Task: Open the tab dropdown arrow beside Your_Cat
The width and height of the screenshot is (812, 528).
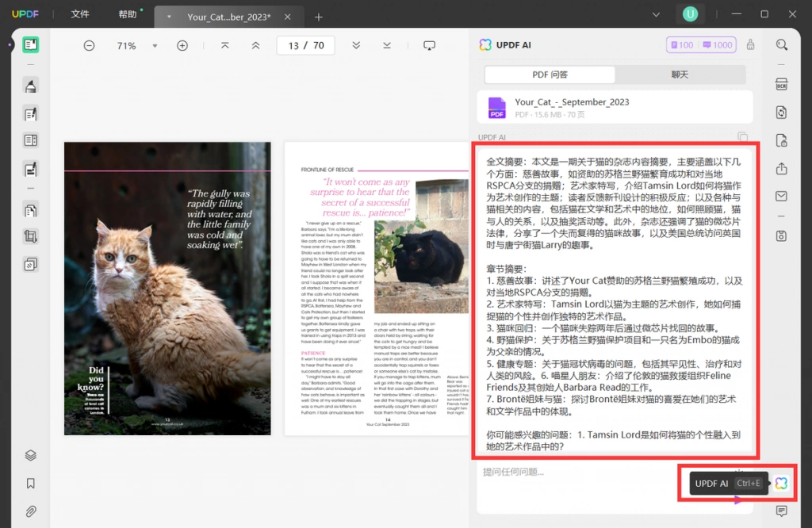Action: (x=169, y=17)
